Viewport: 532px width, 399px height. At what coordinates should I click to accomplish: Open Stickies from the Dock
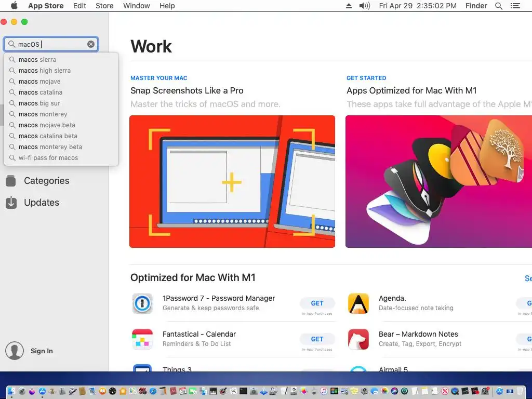point(354,391)
